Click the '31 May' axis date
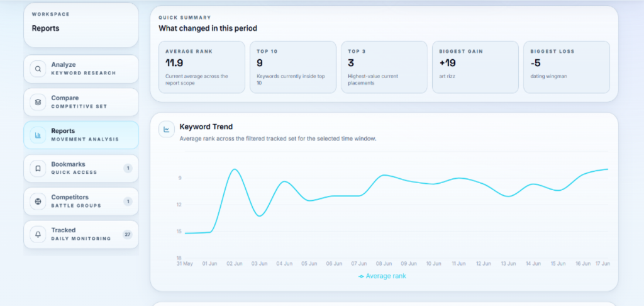The height and width of the screenshot is (306, 644). coord(185,263)
